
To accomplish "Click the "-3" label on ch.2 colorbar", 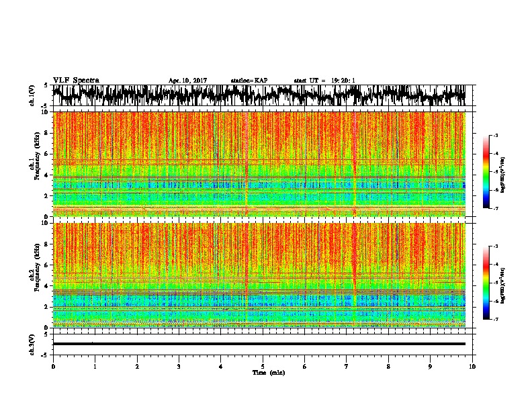I will (x=495, y=246).
